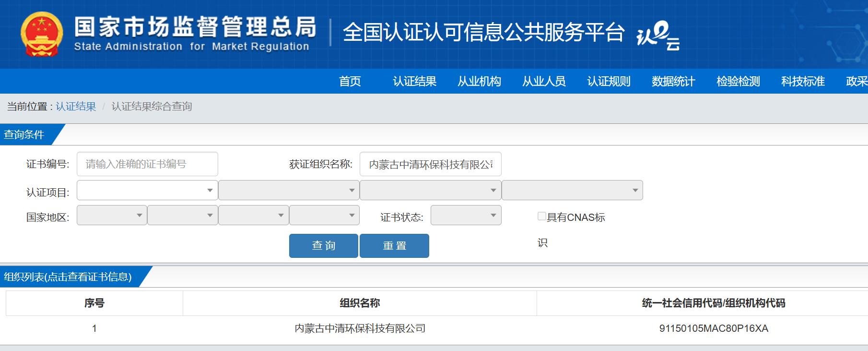Open the third 认证项目 dropdown
868x351 pixels.
tap(431, 190)
